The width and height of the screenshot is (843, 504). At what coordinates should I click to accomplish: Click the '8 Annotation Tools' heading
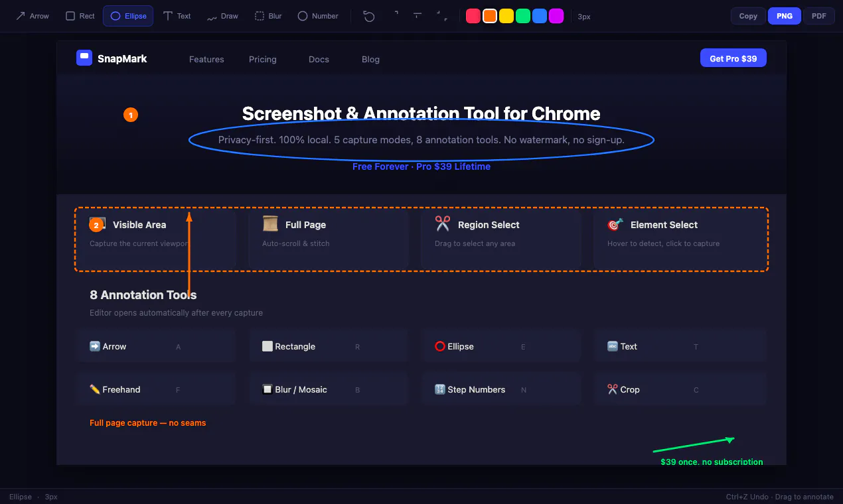143,294
